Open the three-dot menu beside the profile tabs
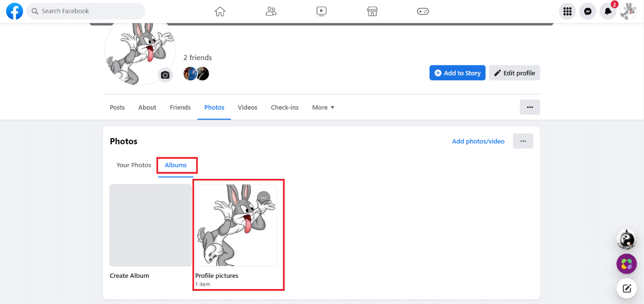Screen dimensions: 644x304 [x=530, y=107]
